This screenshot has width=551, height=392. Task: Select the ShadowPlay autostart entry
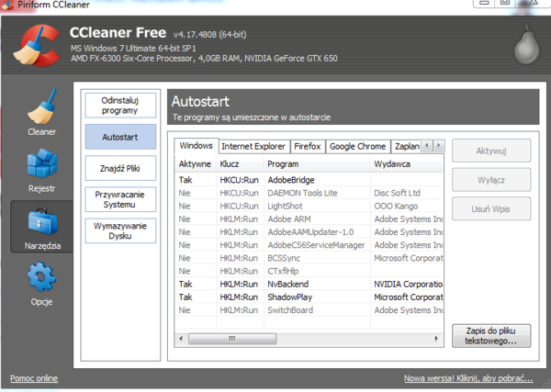click(290, 297)
